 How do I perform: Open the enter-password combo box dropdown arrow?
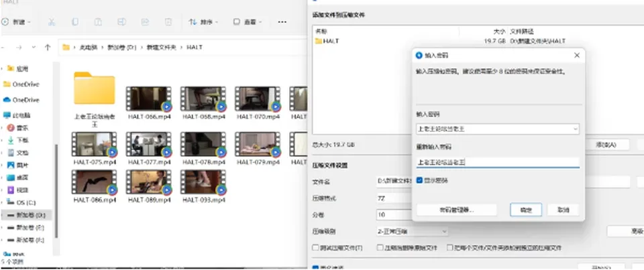click(575, 129)
